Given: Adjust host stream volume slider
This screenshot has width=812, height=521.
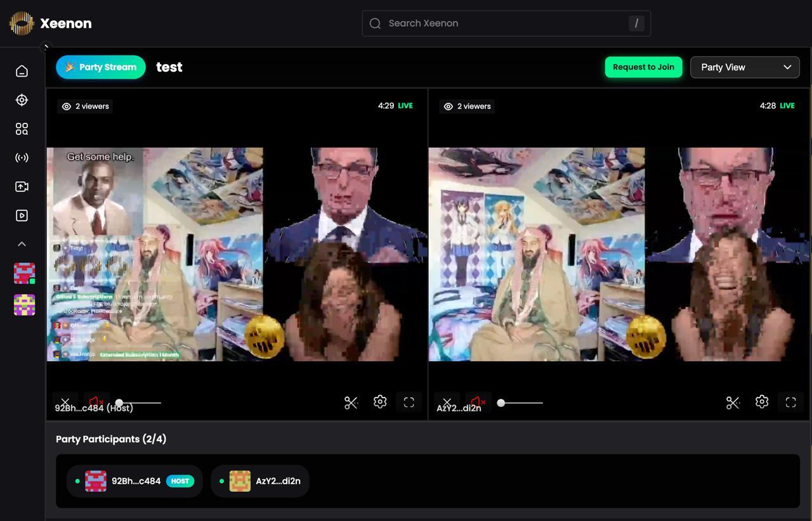Looking at the screenshot, I should click(x=139, y=402).
